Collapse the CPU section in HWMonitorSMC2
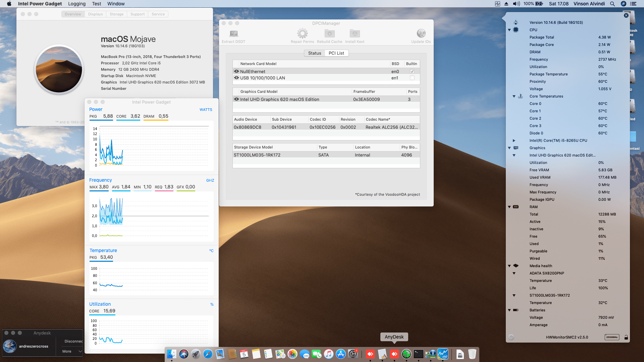Viewport: 644px width, 362px height. tap(509, 30)
